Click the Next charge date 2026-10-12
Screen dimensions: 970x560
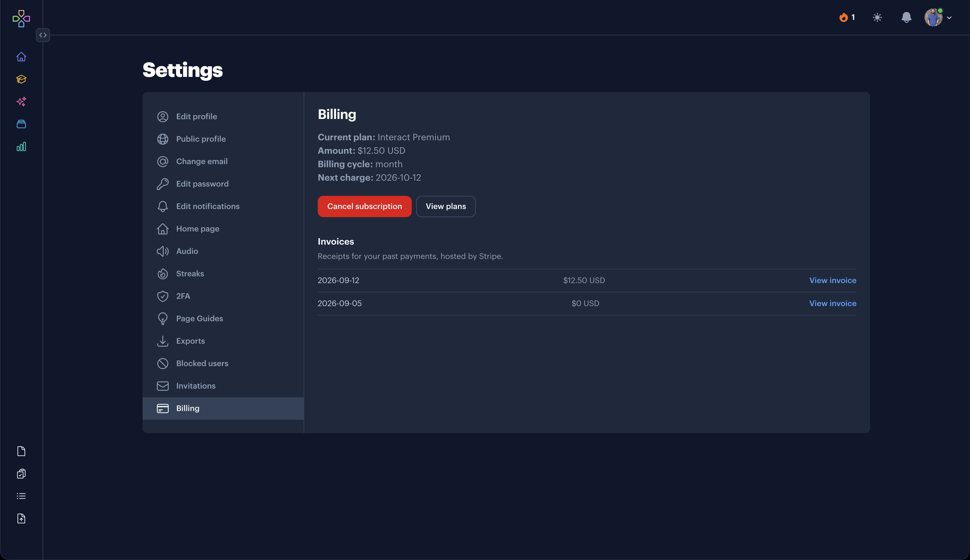point(398,178)
